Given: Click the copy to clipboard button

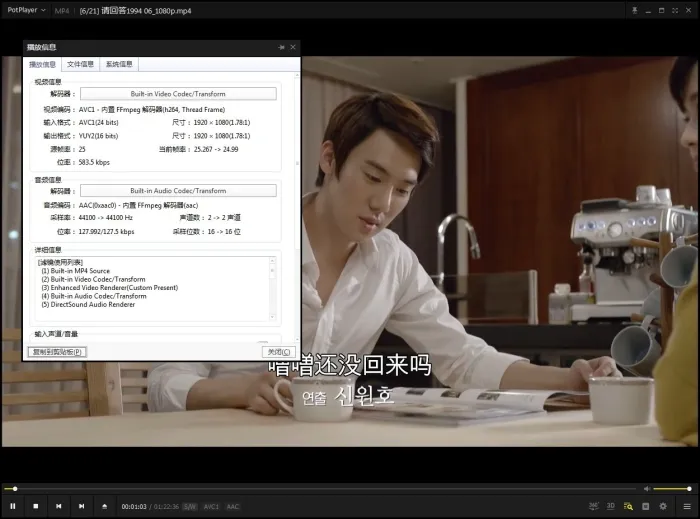Looking at the screenshot, I should 57,352.
